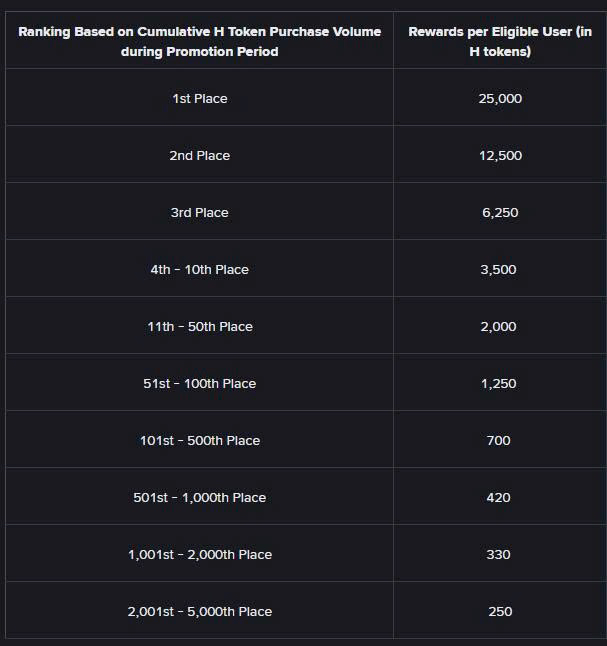The width and height of the screenshot is (607, 646).
Task: Click the 2,000 reward value
Action: pos(499,327)
